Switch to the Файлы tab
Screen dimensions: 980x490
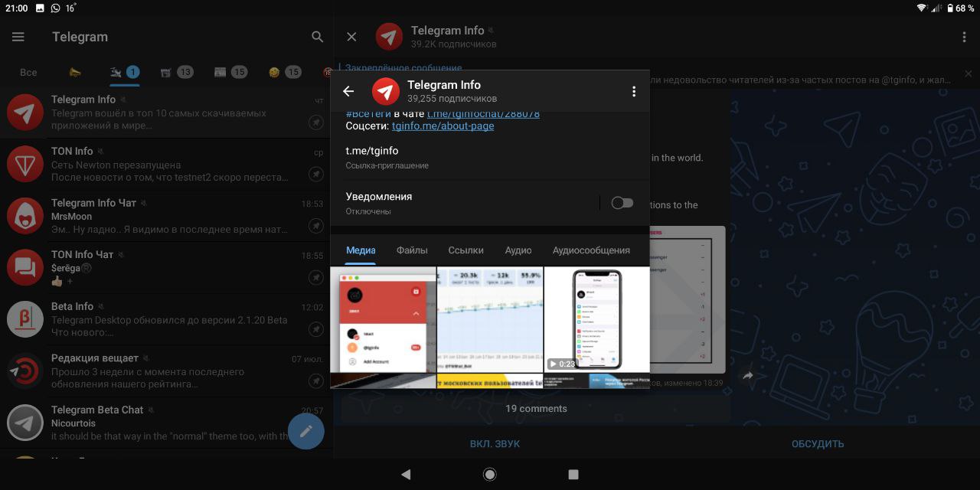pos(412,250)
